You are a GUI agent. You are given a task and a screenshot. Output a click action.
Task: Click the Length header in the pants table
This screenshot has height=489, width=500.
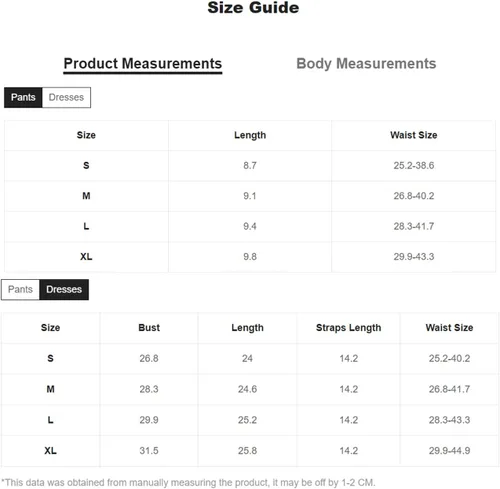(x=250, y=135)
